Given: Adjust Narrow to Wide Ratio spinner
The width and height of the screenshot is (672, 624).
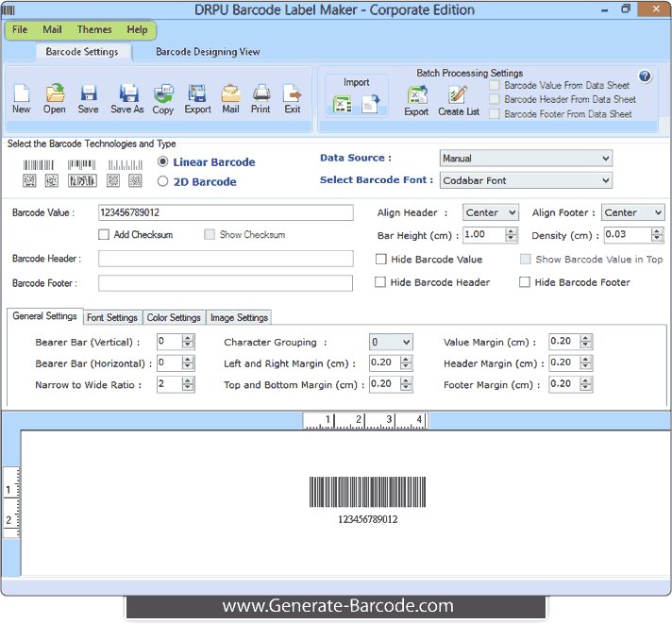Looking at the screenshot, I should [x=188, y=384].
